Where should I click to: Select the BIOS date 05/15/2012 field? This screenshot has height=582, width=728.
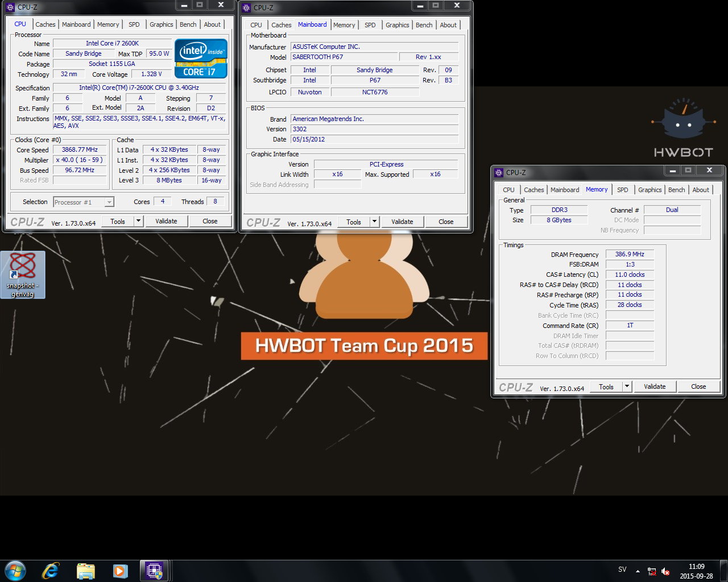point(374,139)
